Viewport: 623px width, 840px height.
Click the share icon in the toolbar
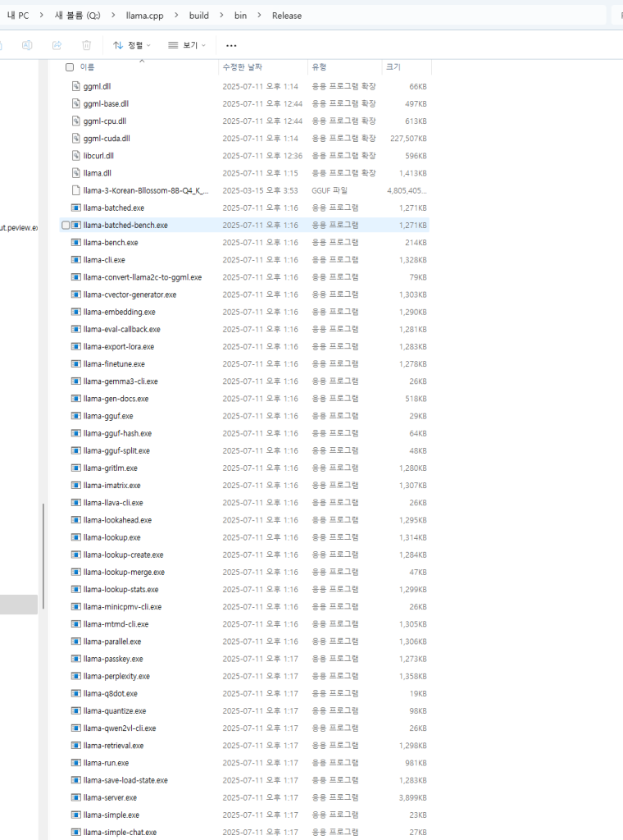click(x=57, y=46)
